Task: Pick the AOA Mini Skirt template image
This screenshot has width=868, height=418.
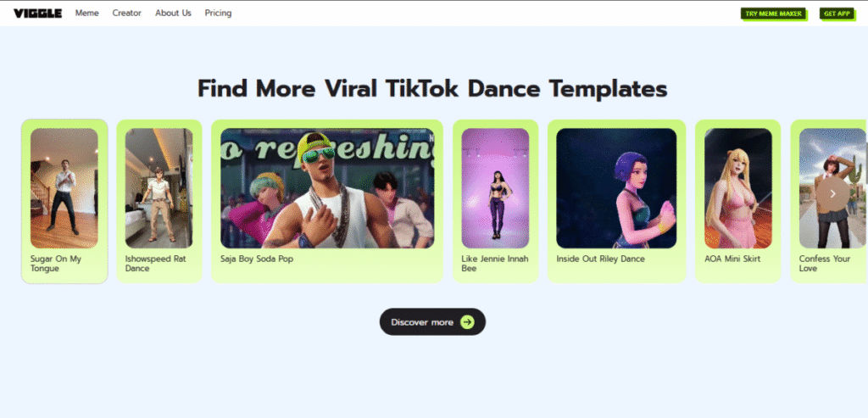Action: click(x=738, y=188)
